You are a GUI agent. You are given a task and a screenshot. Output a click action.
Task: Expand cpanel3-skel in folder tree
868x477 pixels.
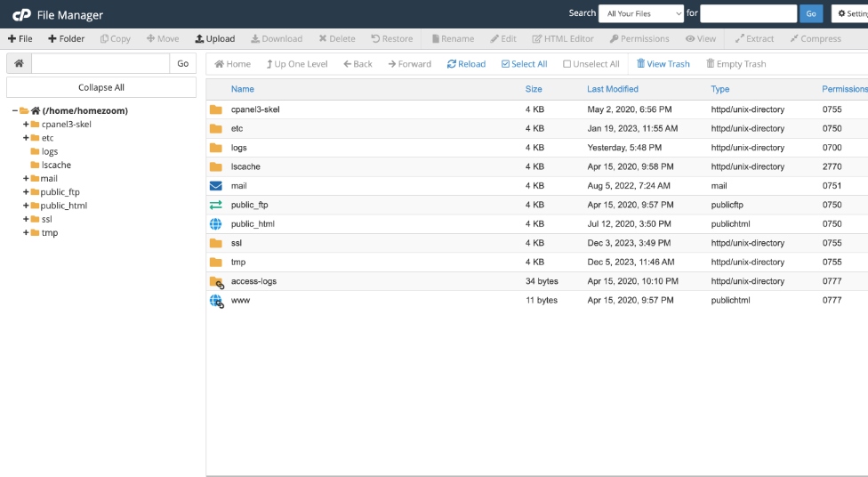tap(26, 124)
